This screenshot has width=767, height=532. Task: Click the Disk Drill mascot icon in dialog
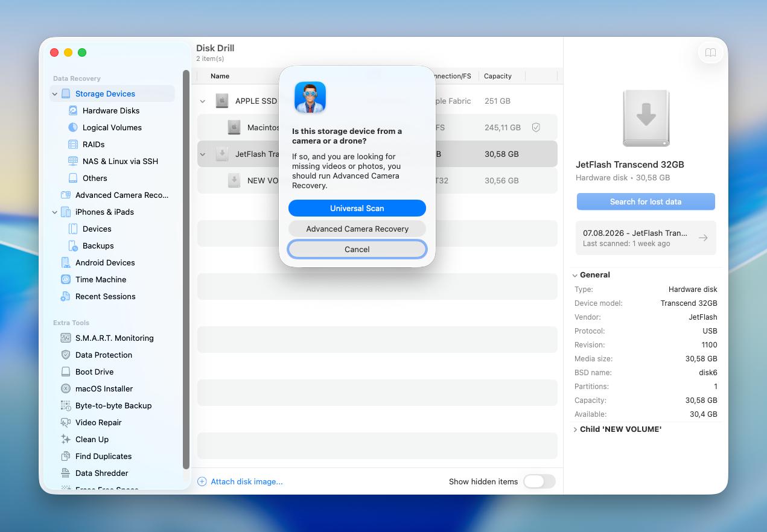click(310, 97)
